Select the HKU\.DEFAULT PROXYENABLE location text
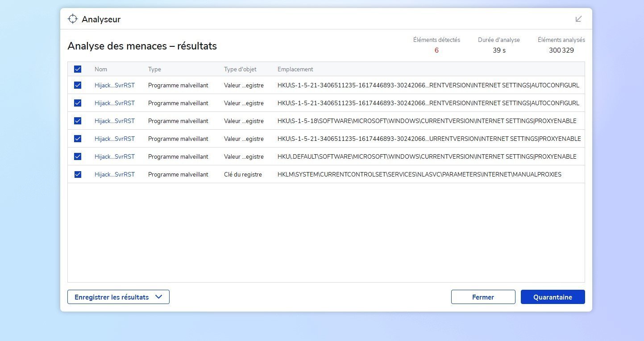The width and height of the screenshot is (644, 341). (x=427, y=156)
